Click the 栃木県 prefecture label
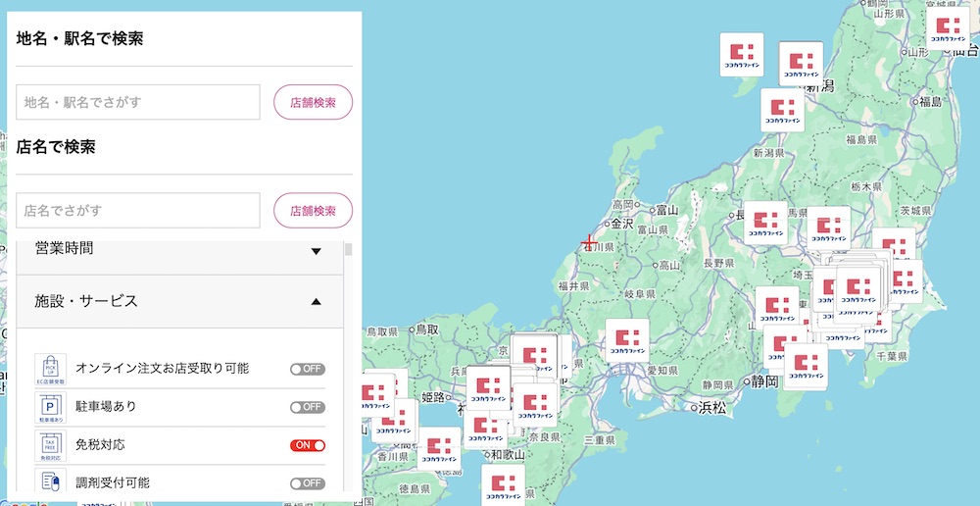The height and width of the screenshot is (506, 980). pos(866,186)
